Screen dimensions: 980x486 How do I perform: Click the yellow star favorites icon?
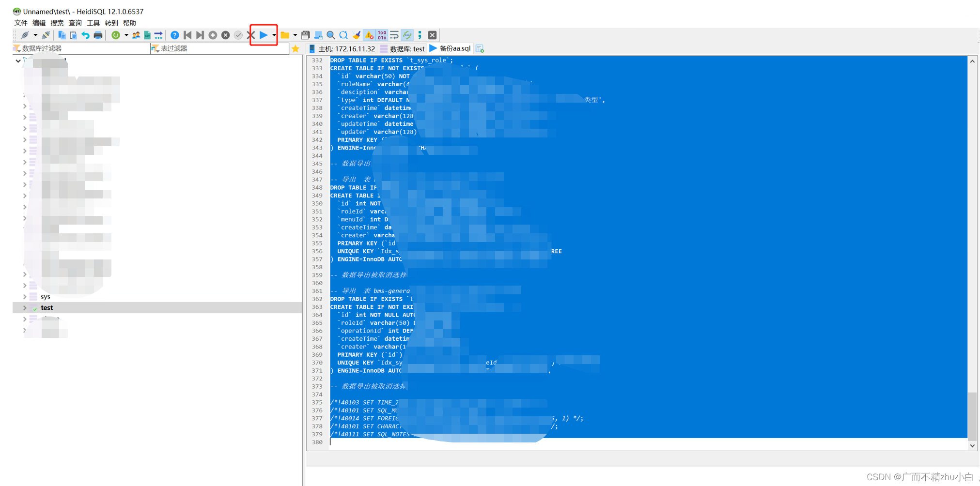pyautogui.click(x=296, y=48)
